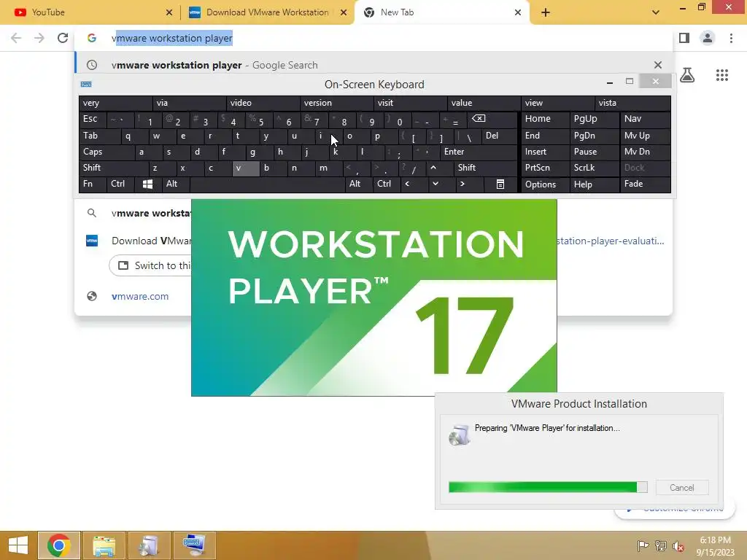Pick the 'video' word suggestion
747x560 pixels.
[263, 103]
